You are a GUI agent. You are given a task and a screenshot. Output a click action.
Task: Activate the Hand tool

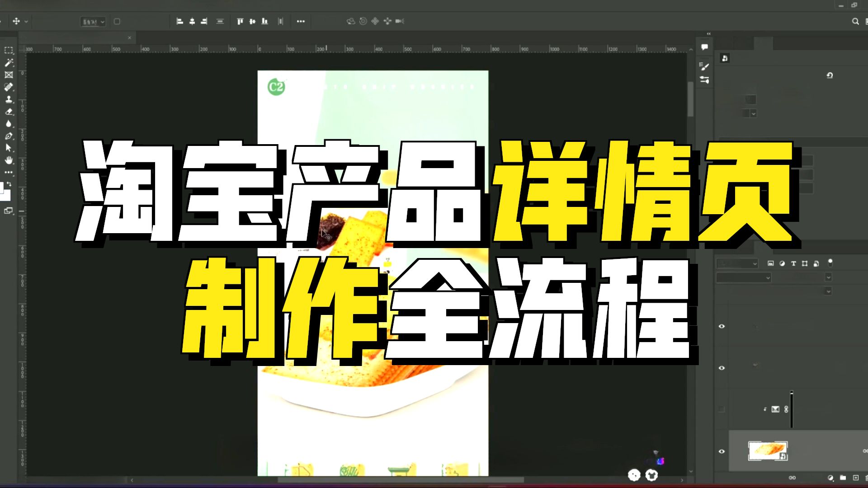(x=9, y=160)
